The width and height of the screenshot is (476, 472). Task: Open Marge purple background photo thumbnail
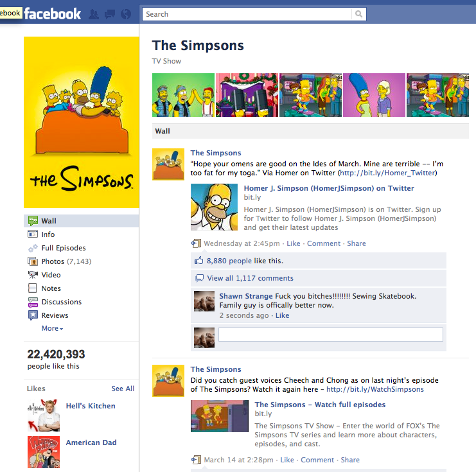coord(374,95)
